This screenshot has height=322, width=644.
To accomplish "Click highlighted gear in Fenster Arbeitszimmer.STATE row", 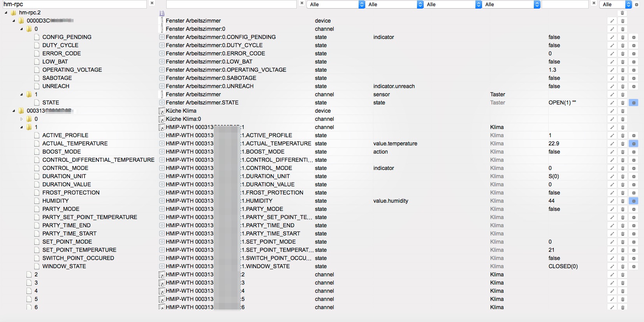I will tap(633, 103).
